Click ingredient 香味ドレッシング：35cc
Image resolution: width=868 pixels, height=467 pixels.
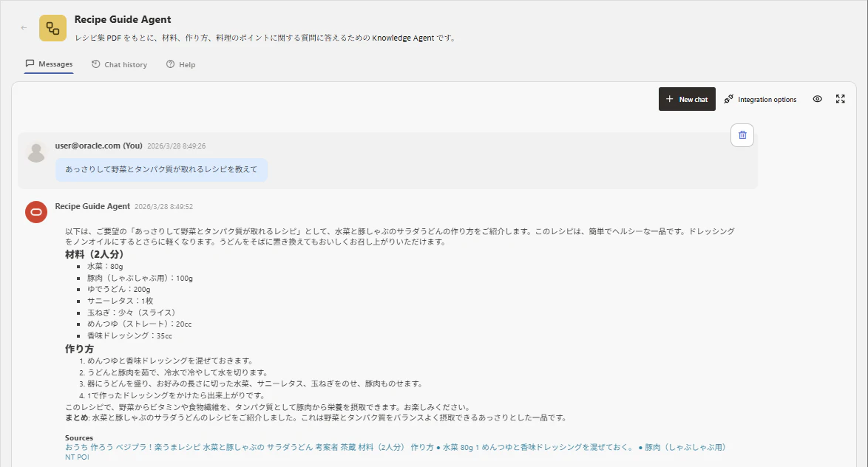(129, 336)
